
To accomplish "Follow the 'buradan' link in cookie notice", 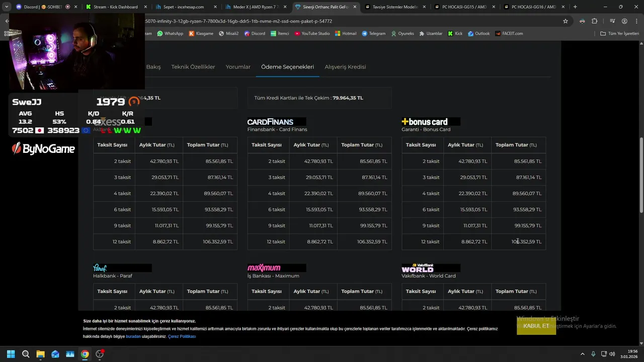I will click(x=133, y=336).
